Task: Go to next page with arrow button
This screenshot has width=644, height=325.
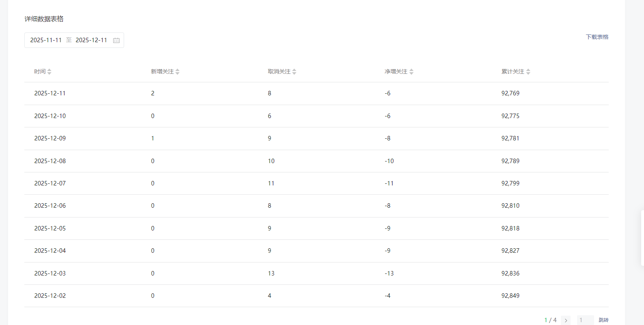Action: pos(566,320)
